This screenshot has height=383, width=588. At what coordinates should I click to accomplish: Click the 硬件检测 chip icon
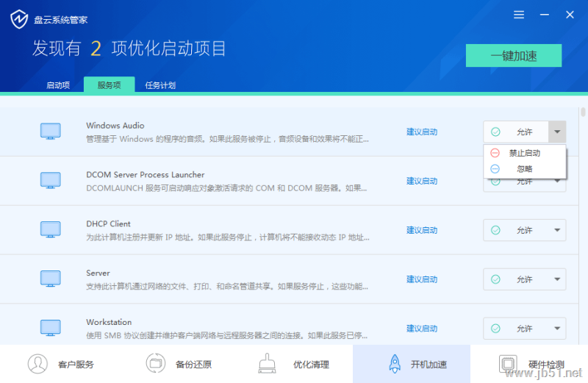508,363
